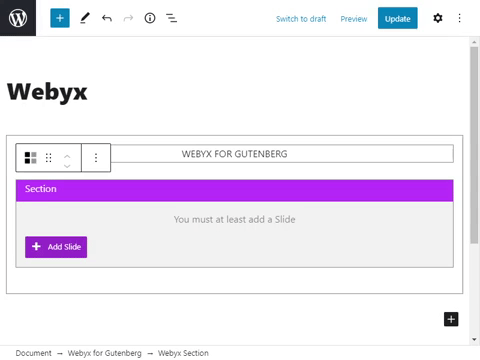
Task: Click the Add Slide button
Action: tap(56, 247)
